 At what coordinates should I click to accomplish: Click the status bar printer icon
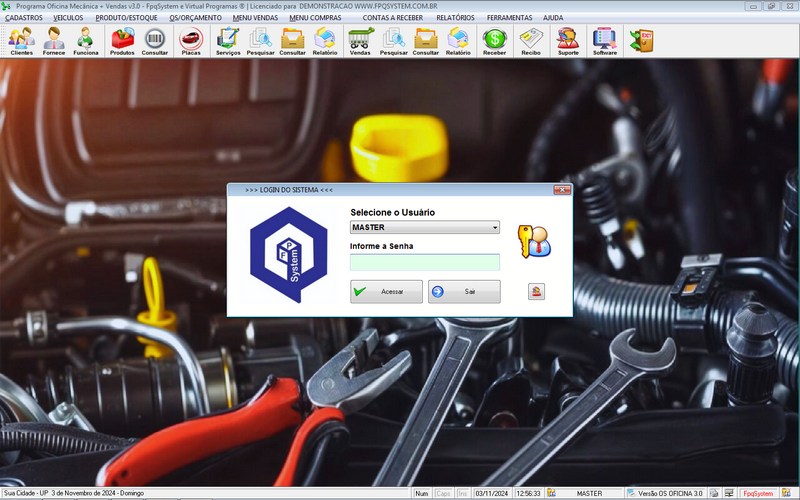[714, 493]
